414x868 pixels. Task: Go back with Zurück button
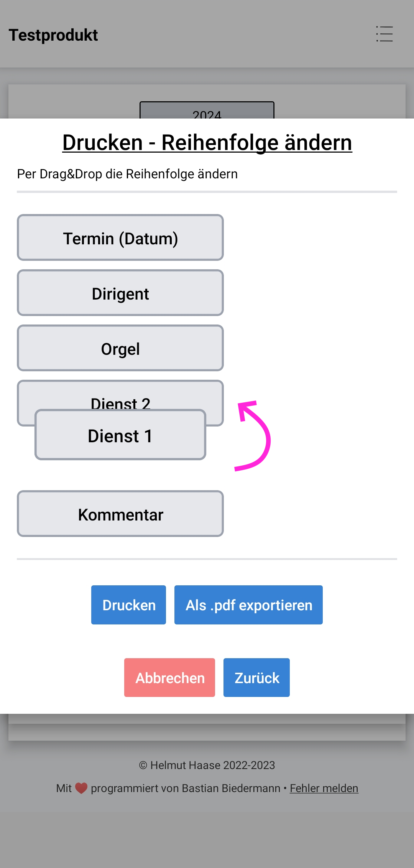[x=256, y=677]
